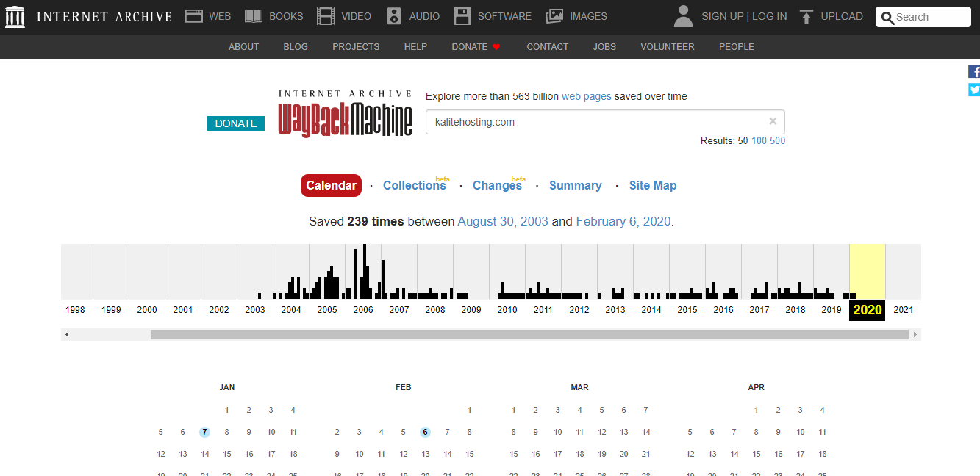Click the LOG IN link
The width and height of the screenshot is (980, 476).
769,16
